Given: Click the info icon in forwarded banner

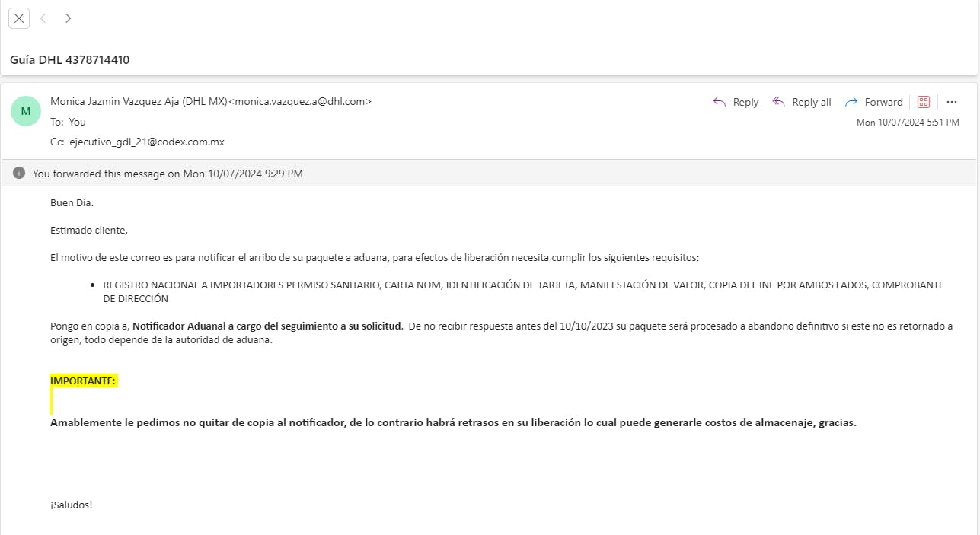Looking at the screenshot, I should point(19,173).
